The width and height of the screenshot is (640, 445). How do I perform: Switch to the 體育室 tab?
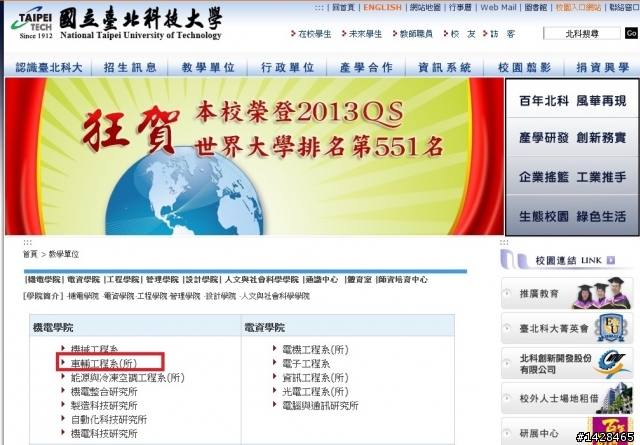[359, 280]
